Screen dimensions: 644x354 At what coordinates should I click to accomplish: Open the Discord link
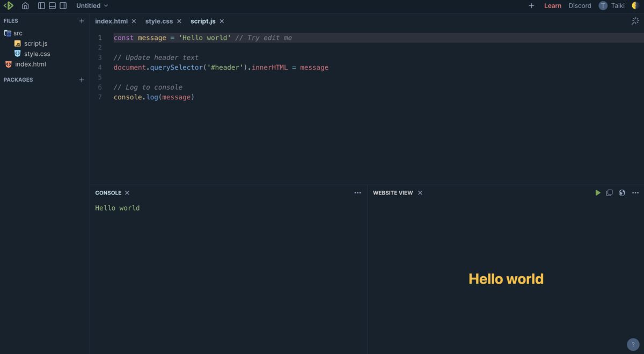[x=580, y=5]
